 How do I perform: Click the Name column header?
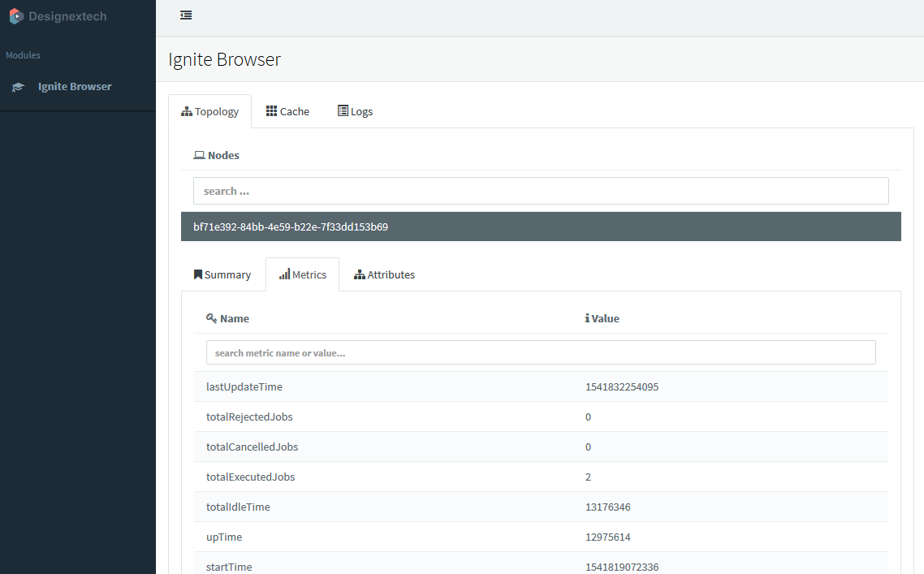coord(235,319)
